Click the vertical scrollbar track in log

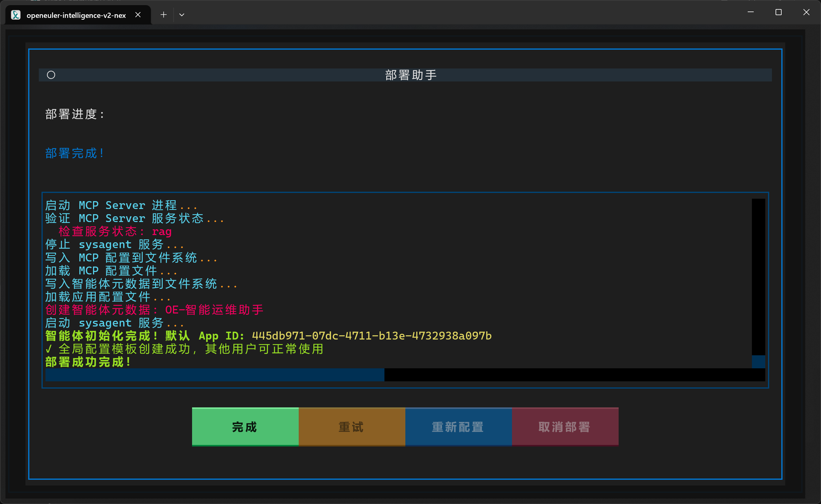point(758,277)
